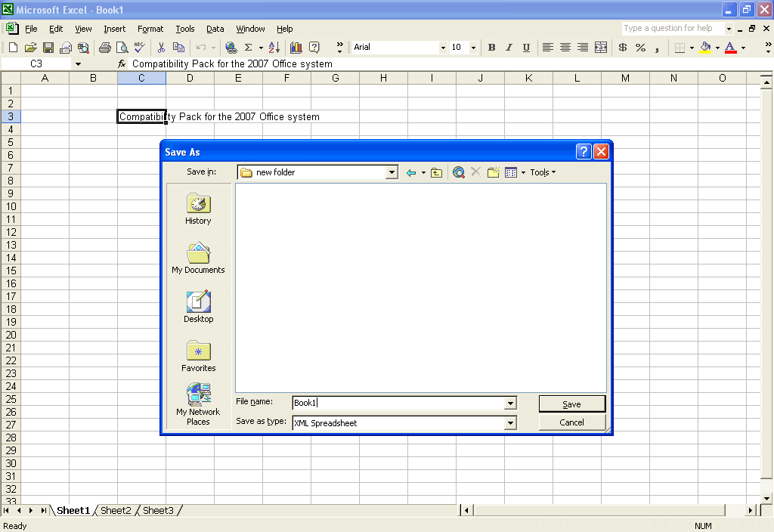
Task: Run the Spelling checker
Action: click(138, 46)
